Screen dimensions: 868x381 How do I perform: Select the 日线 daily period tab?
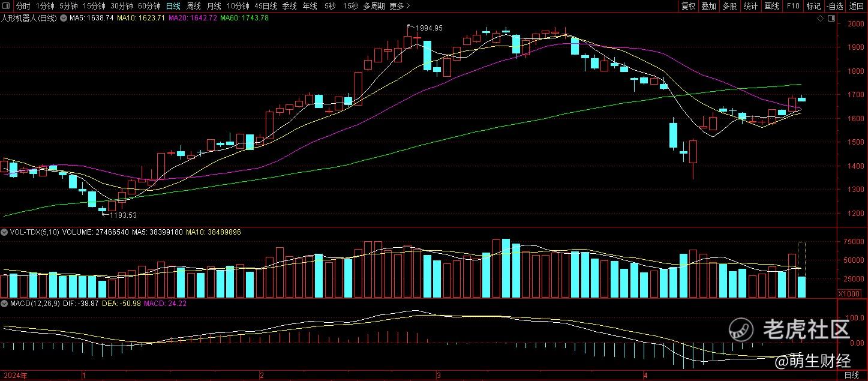pos(173,6)
